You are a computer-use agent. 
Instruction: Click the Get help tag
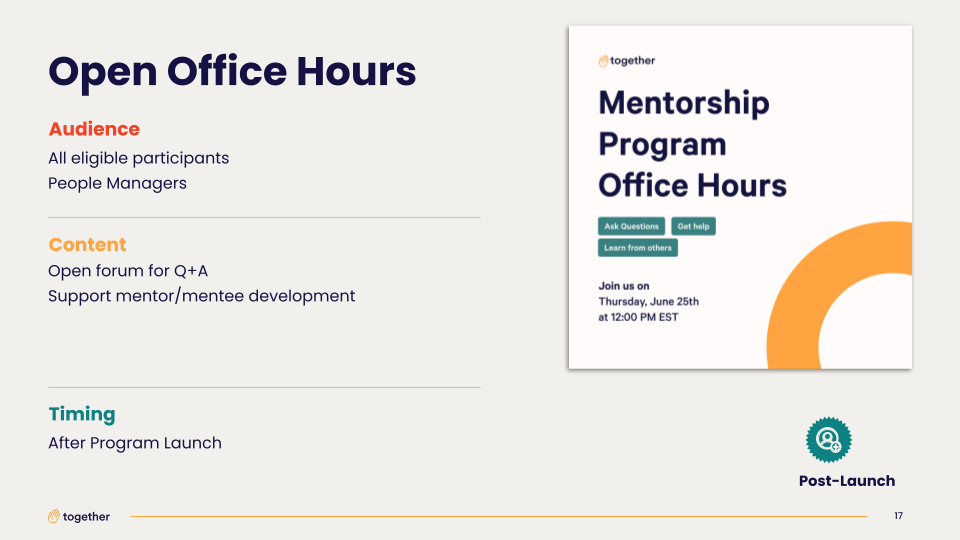point(693,227)
